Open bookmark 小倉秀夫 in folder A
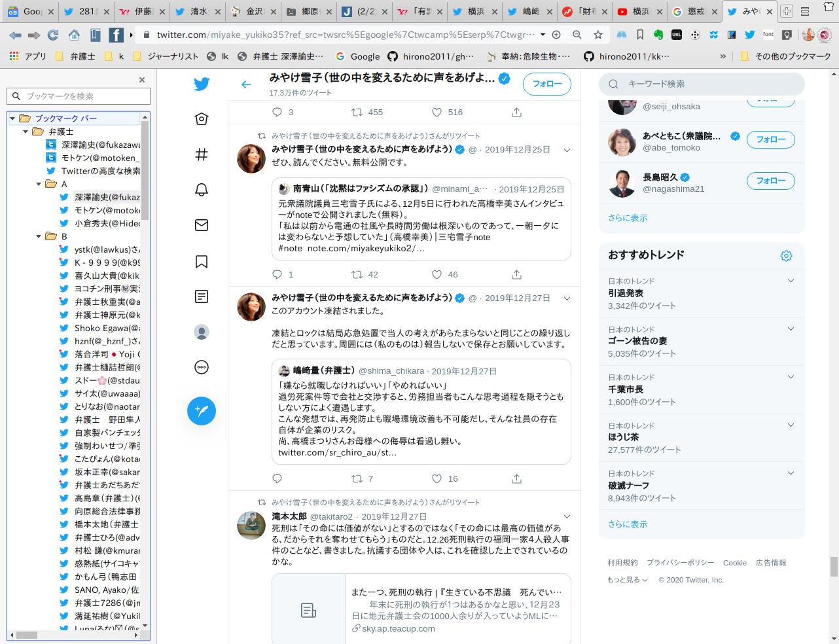The image size is (839, 644). (x=107, y=223)
